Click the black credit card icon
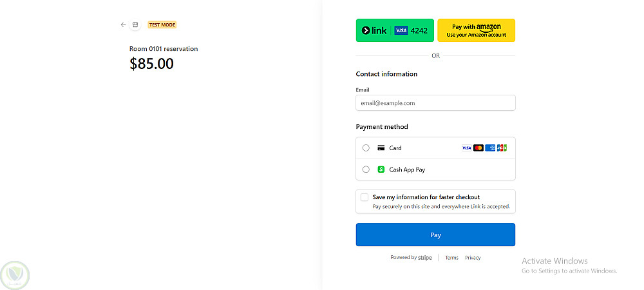This screenshot has width=644, height=290. [x=381, y=148]
